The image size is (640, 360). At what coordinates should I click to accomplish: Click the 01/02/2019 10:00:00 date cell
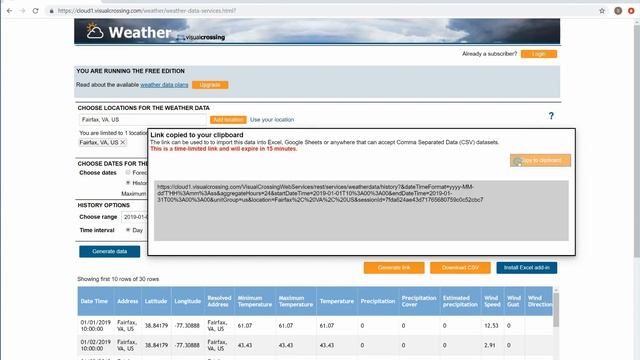[x=96, y=345]
